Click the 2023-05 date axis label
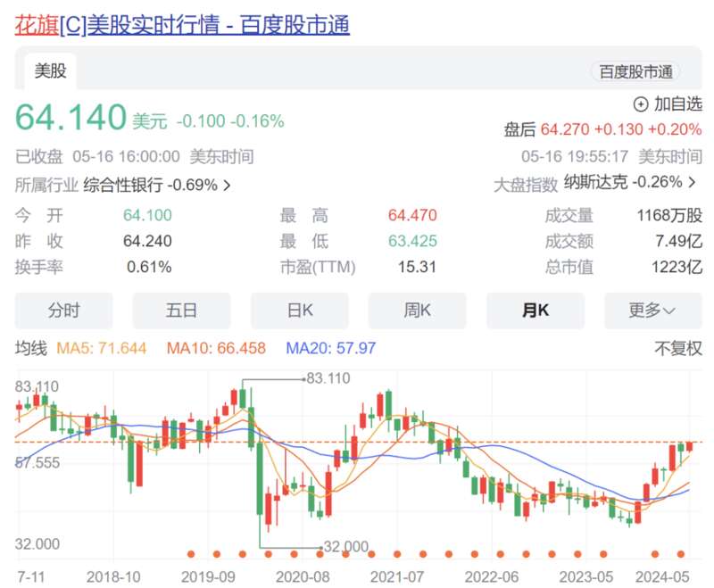Viewport: 714px width, 588px height. click(586, 577)
